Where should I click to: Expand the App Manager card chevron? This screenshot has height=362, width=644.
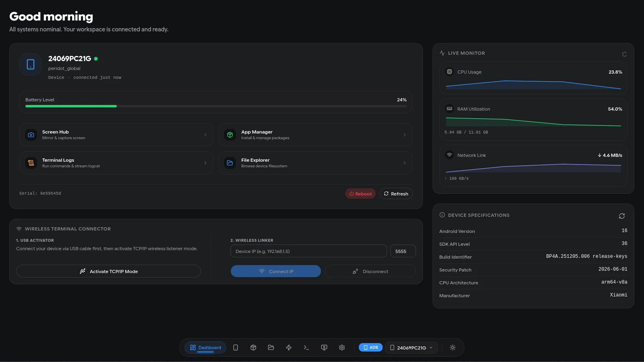[405, 135]
